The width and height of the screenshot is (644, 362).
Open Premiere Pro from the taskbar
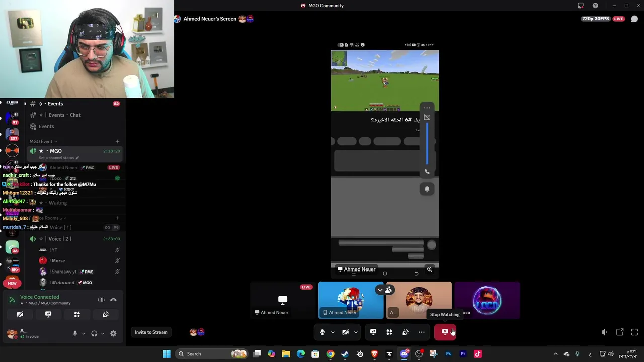click(x=463, y=354)
